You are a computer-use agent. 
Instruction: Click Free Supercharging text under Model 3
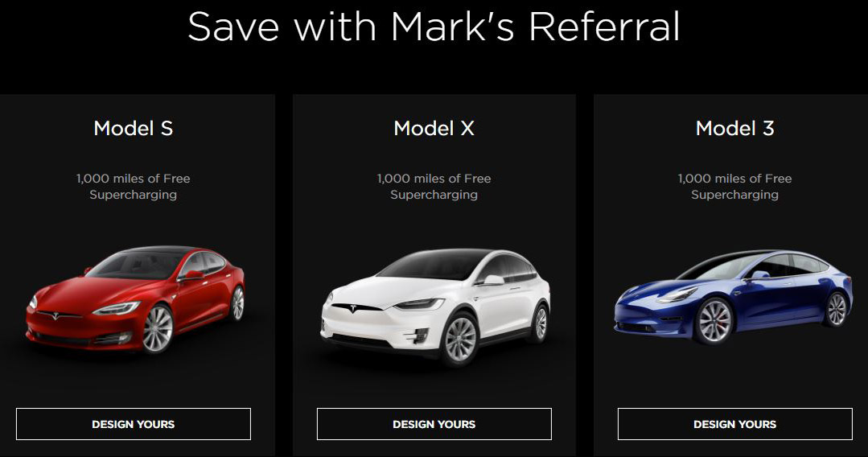click(734, 187)
